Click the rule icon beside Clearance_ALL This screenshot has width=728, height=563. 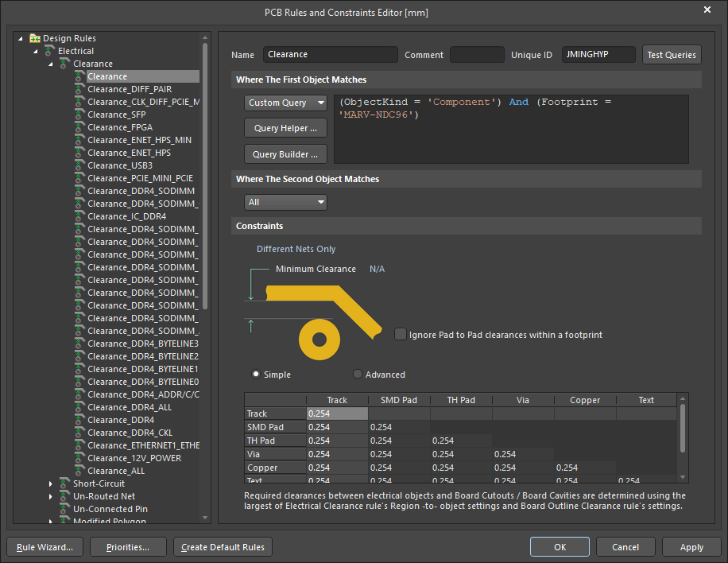79,471
